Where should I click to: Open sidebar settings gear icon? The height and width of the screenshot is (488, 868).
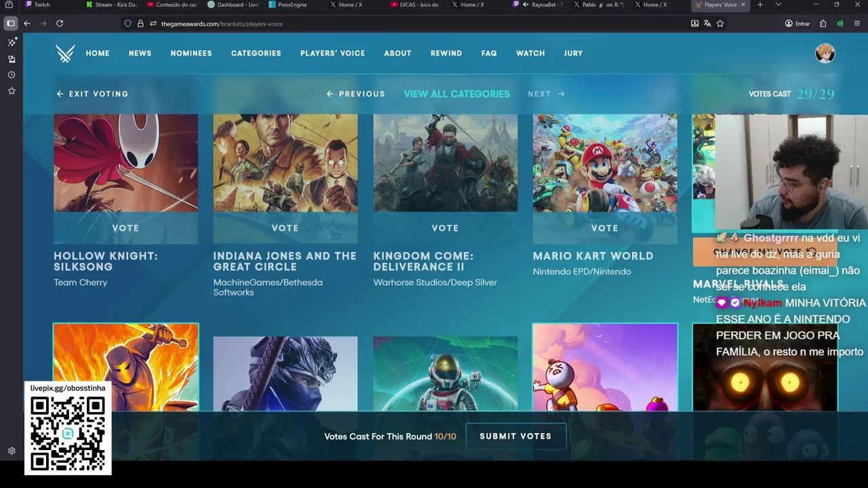click(12, 451)
